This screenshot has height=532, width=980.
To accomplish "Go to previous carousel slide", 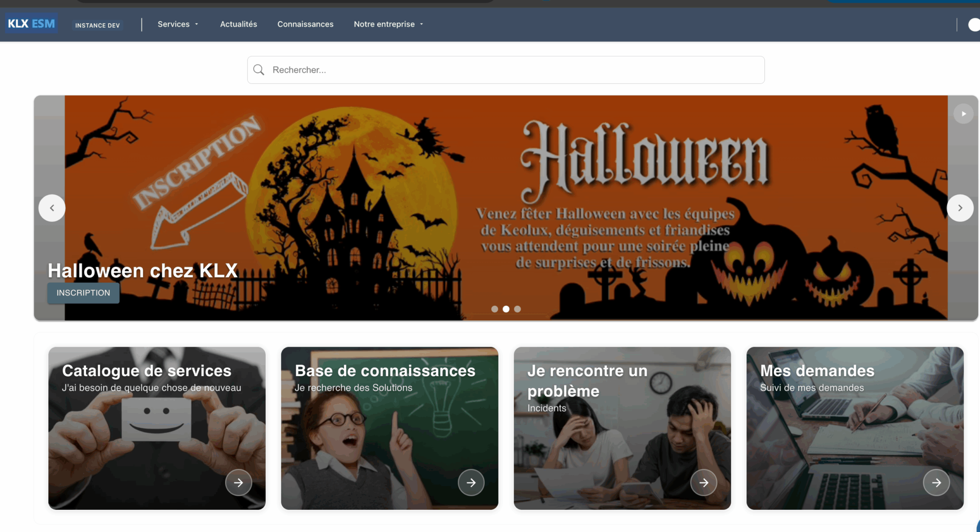I will (52, 208).
